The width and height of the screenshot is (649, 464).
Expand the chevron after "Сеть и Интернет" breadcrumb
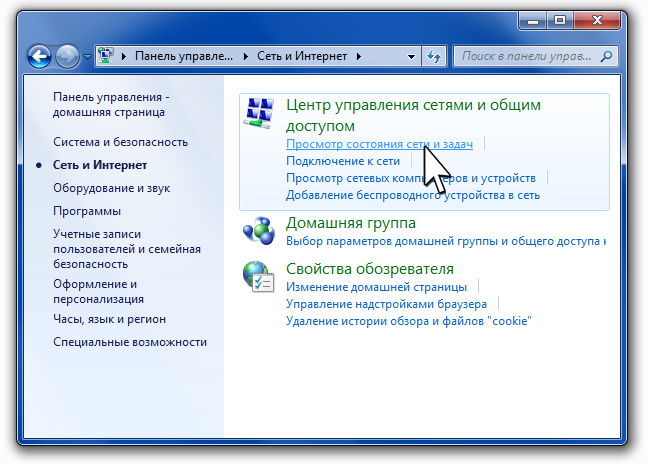(x=358, y=56)
